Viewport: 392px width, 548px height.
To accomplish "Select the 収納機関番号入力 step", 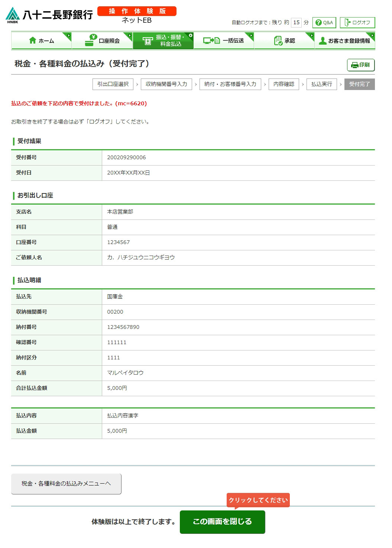I will click(x=166, y=84).
